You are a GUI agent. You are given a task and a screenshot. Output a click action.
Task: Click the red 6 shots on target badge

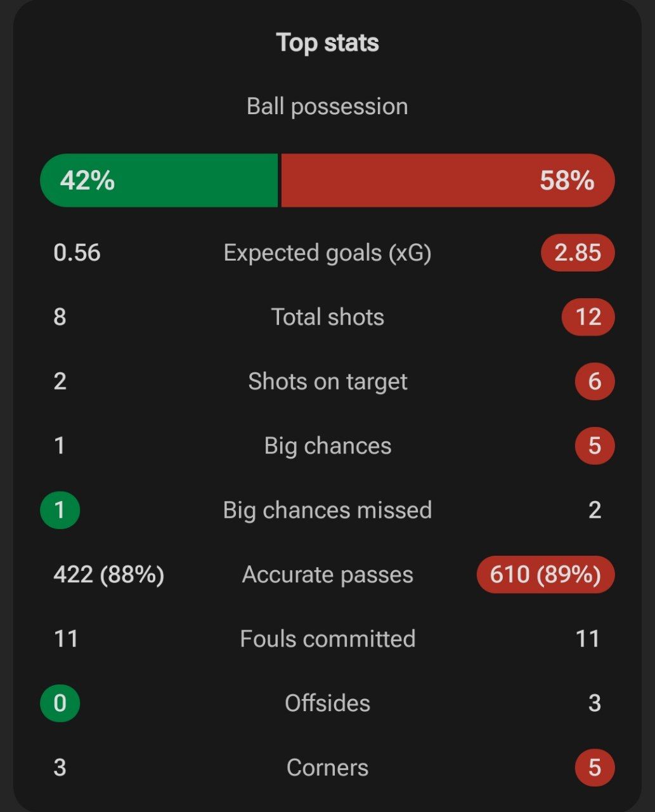(594, 381)
